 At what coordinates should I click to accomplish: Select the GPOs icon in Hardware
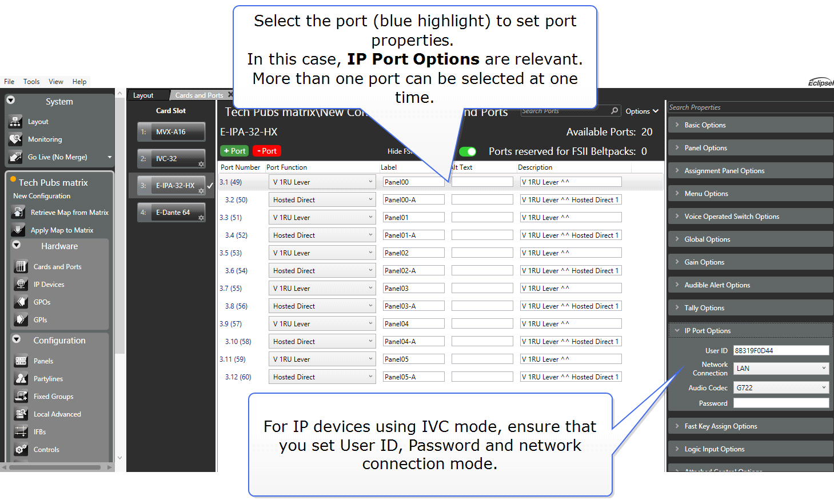point(21,302)
